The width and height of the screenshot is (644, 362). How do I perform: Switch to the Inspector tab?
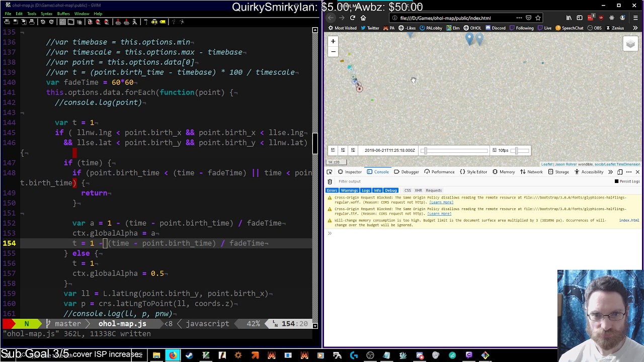(x=350, y=172)
